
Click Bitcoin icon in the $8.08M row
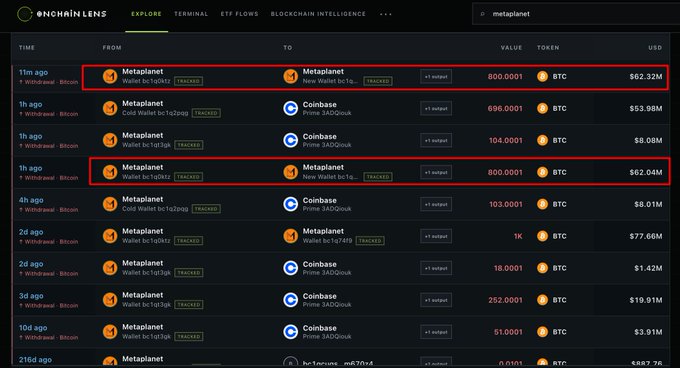[542, 140]
